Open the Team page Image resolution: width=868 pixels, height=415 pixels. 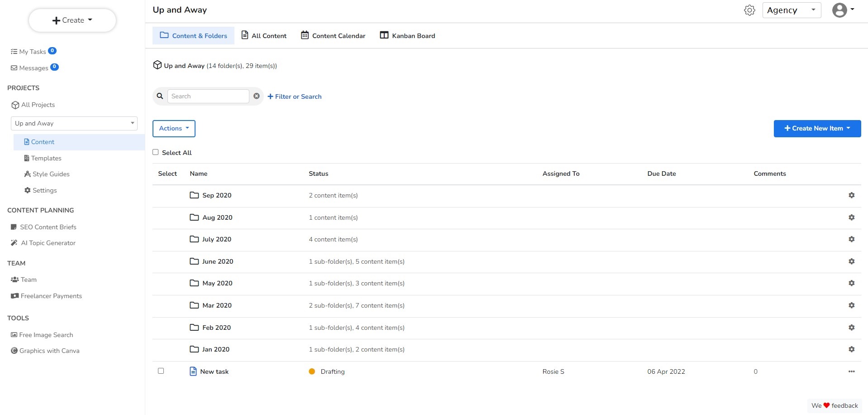click(x=24, y=280)
